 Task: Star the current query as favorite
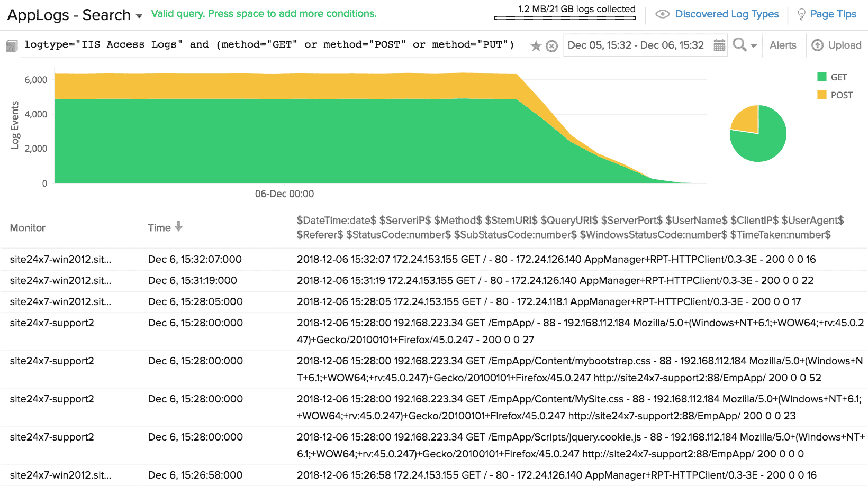click(x=536, y=46)
